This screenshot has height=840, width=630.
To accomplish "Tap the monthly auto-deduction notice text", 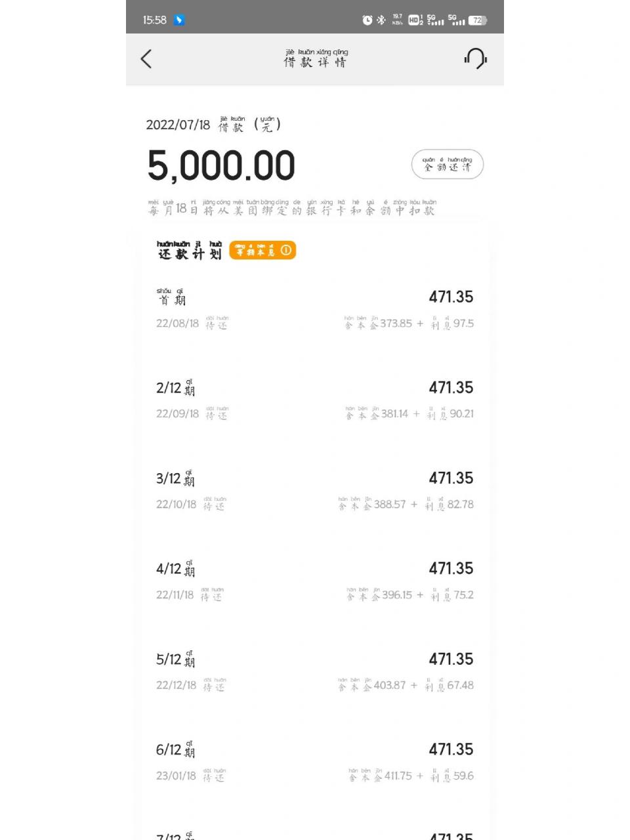I will click(291, 208).
